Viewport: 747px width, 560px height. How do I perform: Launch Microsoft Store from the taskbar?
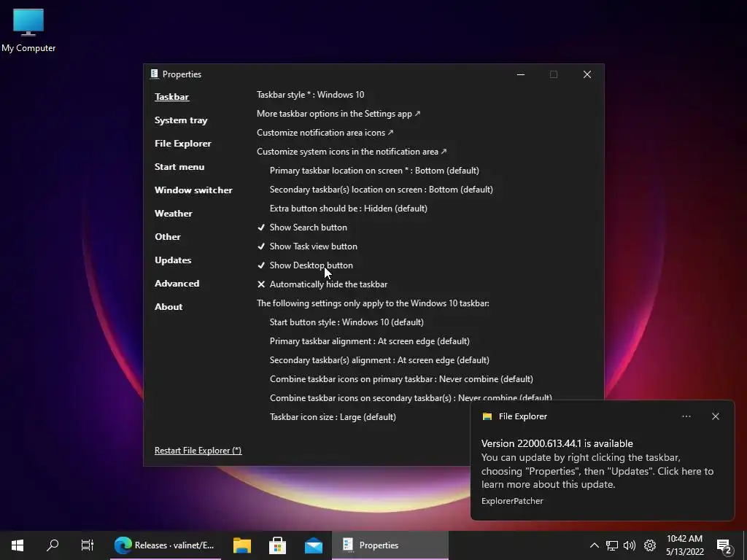[x=278, y=545]
